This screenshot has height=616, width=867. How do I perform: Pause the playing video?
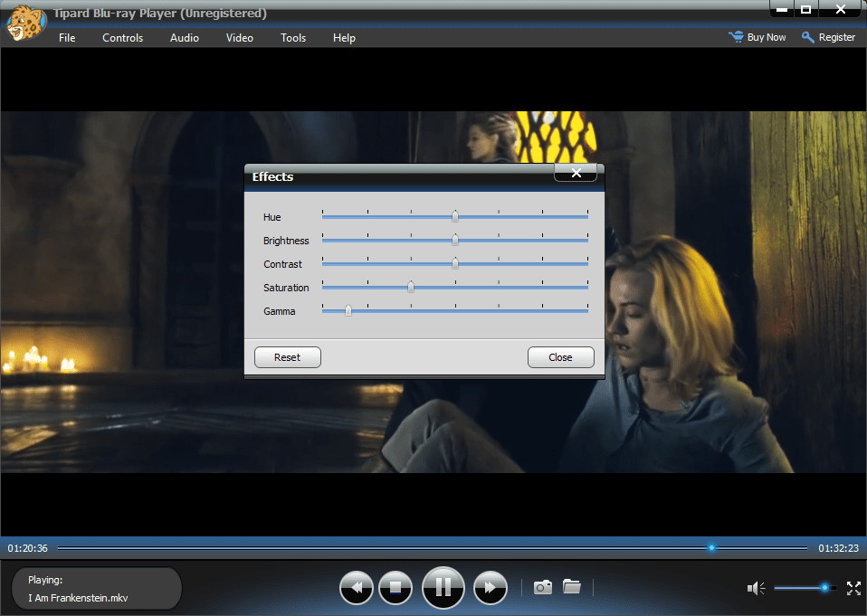coord(443,587)
